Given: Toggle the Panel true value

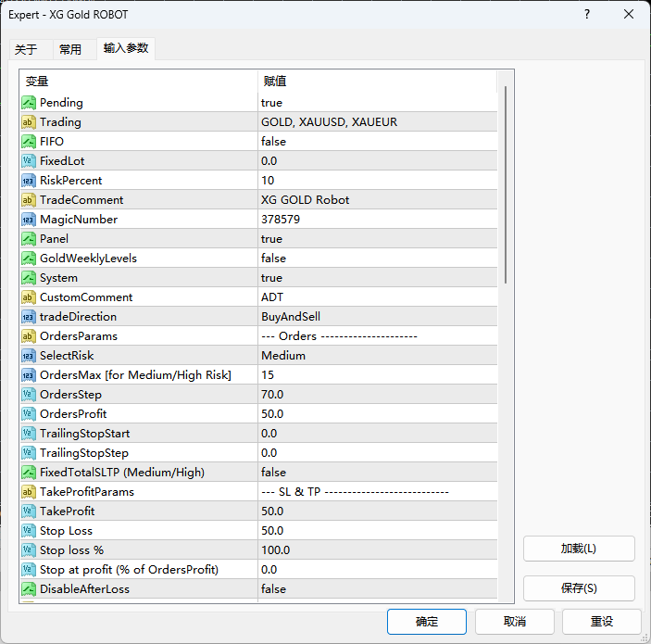Looking at the screenshot, I should [x=377, y=239].
